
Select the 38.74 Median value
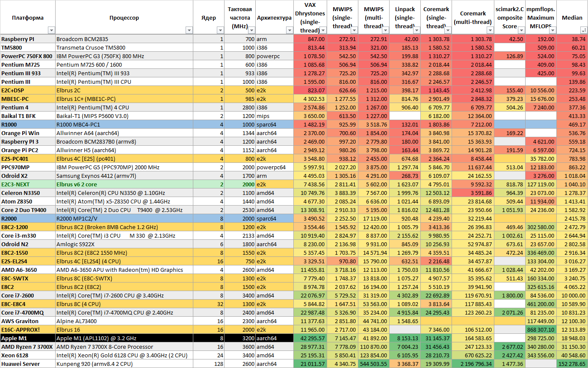pyautogui.click(x=572, y=39)
